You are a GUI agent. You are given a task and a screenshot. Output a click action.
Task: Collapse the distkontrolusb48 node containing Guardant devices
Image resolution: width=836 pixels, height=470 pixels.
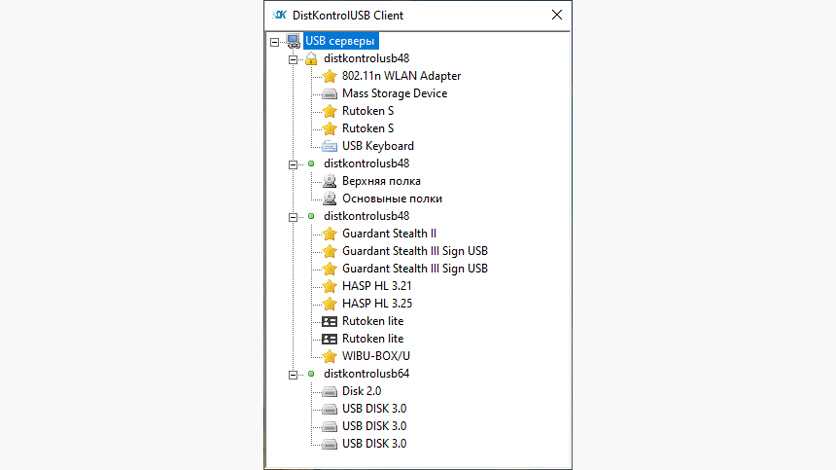pyautogui.click(x=293, y=216)
